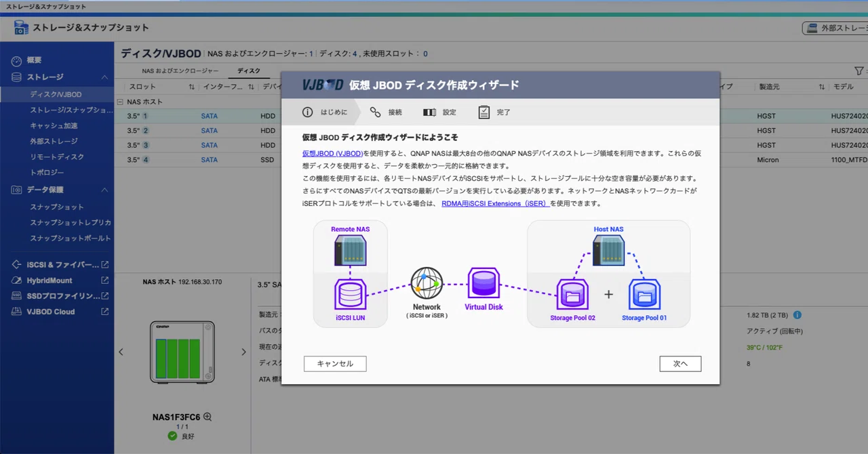Click the 次へ button in wizard
This screenshot has width=868, height=454.
tap(680, 364)
